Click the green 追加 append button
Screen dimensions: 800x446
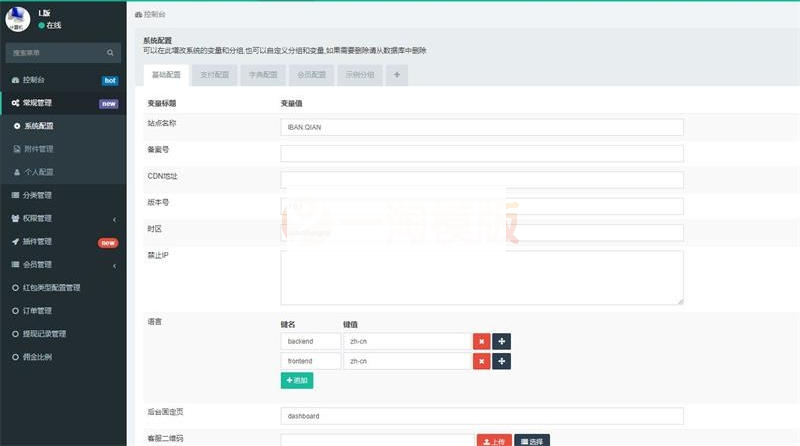coord(297,381)
